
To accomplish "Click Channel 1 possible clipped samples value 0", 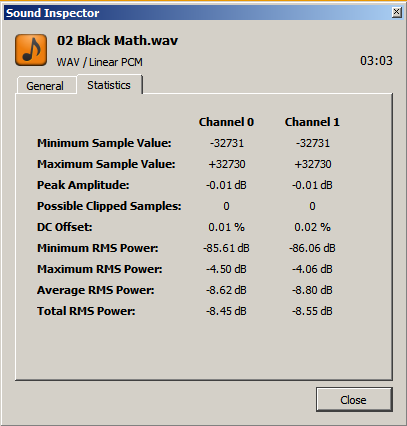I will coord(312,206).
